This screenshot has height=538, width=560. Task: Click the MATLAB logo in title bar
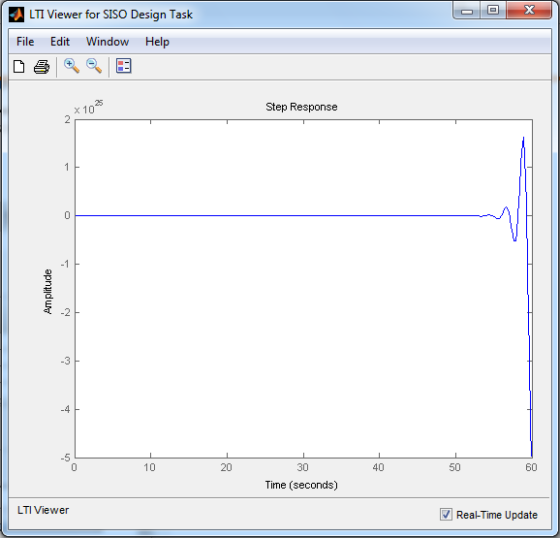click(x=16, y=15)
